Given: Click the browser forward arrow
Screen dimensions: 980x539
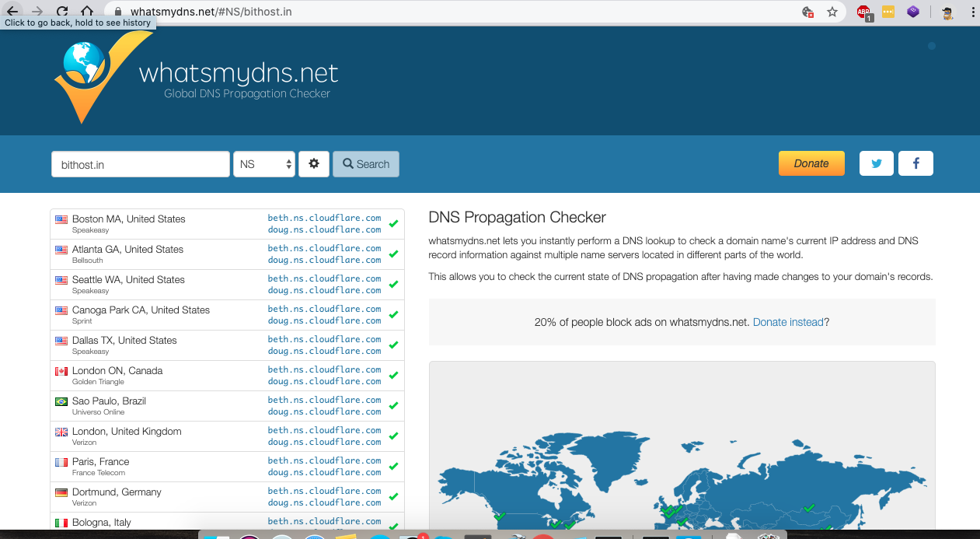Looking at the screenshot, I should pyautogui.click(x=37, y=12).
